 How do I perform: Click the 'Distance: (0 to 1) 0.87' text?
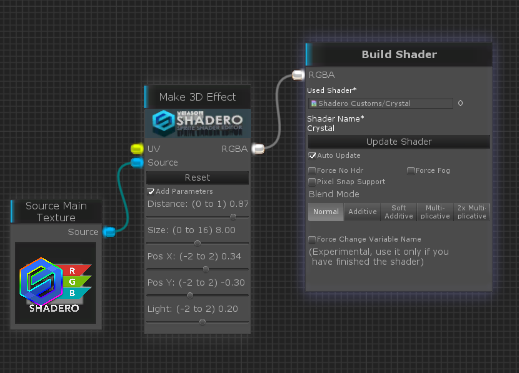[198, 204]
